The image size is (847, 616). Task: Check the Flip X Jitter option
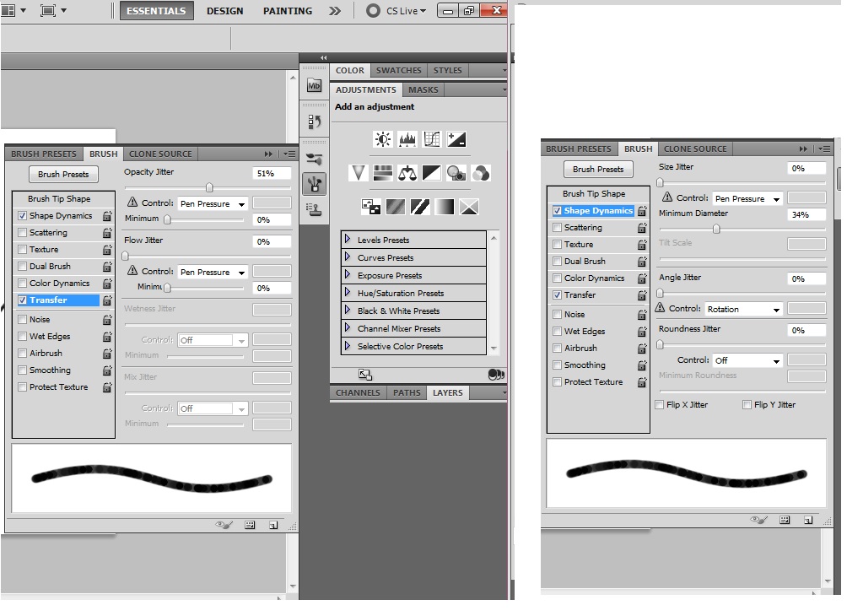pyautogui.click(x=660, y=405)
